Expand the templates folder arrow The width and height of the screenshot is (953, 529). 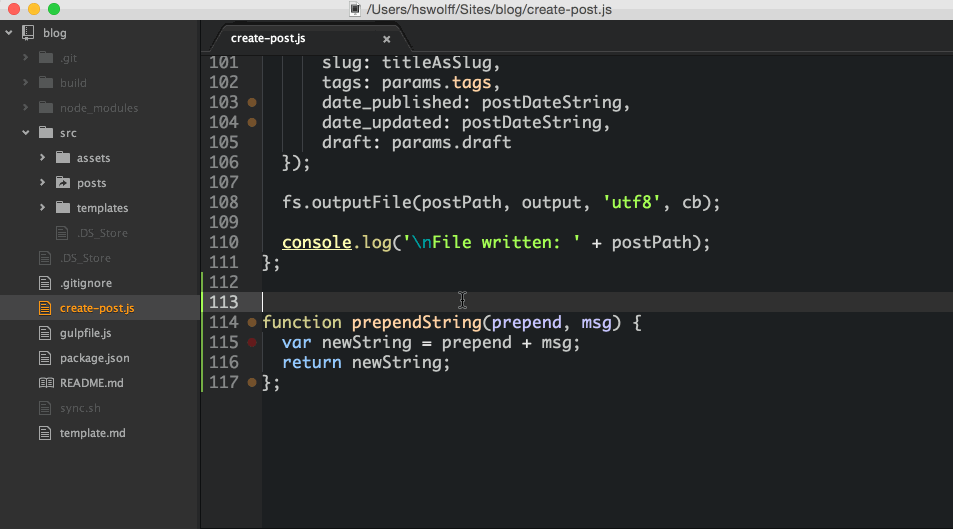pos(43,207)
